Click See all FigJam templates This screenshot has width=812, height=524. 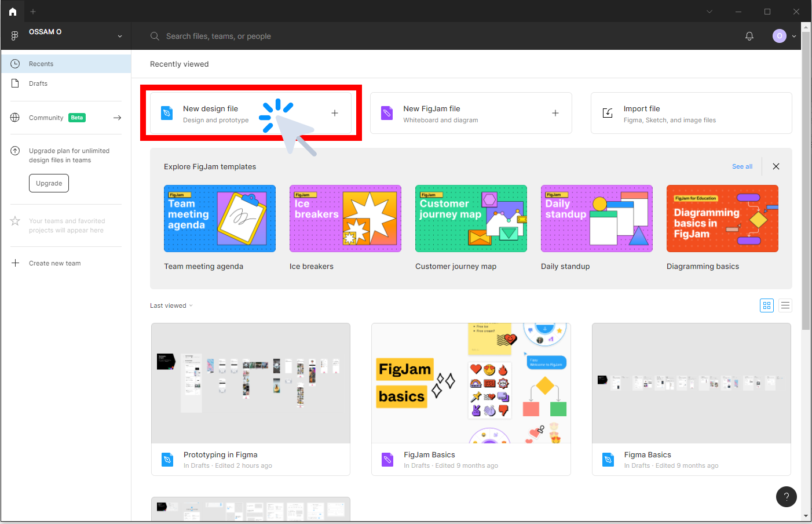coord(742,166)
